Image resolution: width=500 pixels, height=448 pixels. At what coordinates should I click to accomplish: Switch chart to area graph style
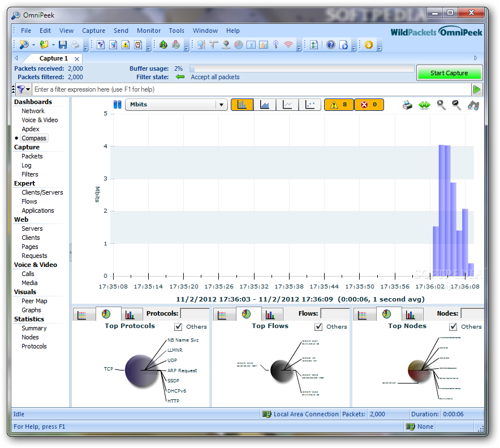[265, 105]
